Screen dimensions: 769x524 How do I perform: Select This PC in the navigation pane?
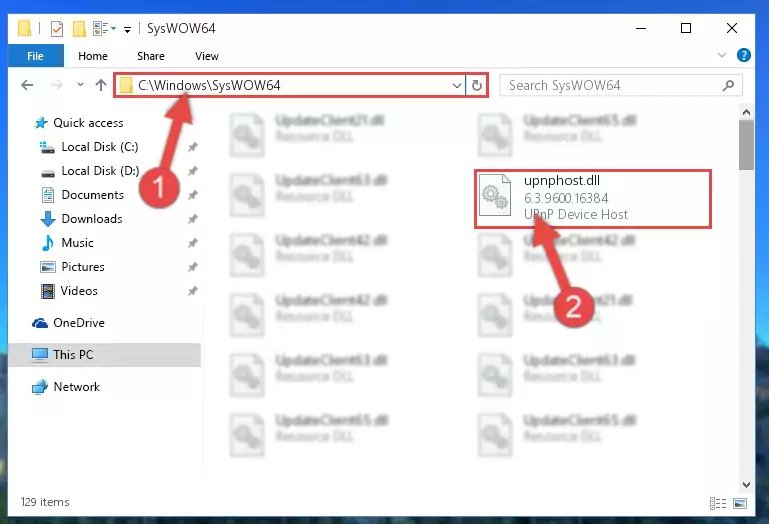point(105,355)
